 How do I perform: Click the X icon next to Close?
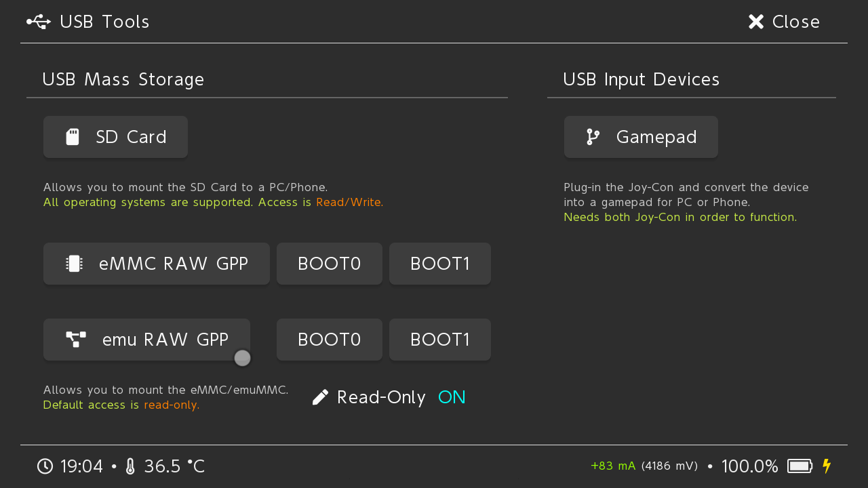756,22
